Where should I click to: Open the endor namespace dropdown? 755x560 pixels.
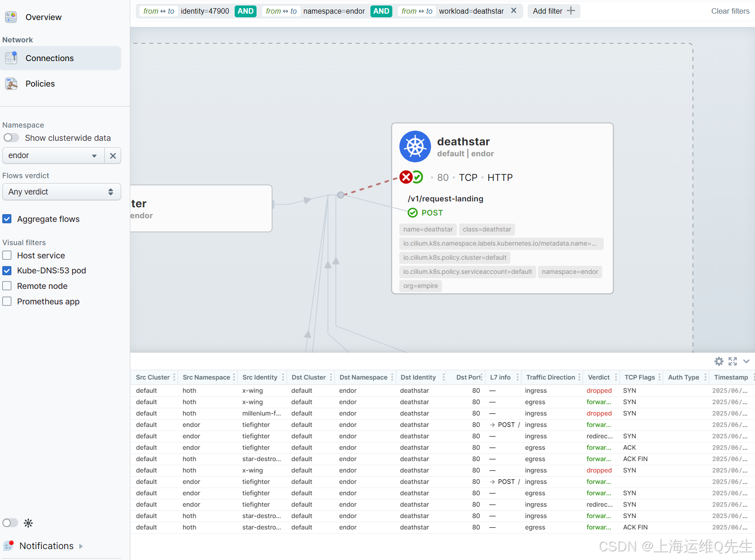coord(53,155)
